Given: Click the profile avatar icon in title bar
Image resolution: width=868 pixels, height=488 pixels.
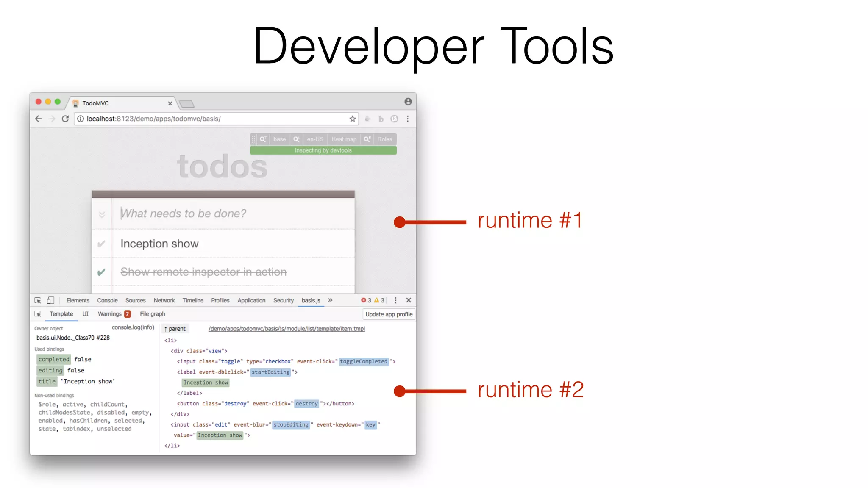Looking at the screenshot, I should click(x=408, y=102).
